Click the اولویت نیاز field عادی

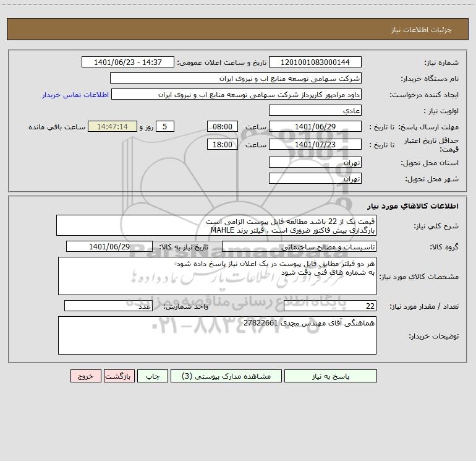315,110
